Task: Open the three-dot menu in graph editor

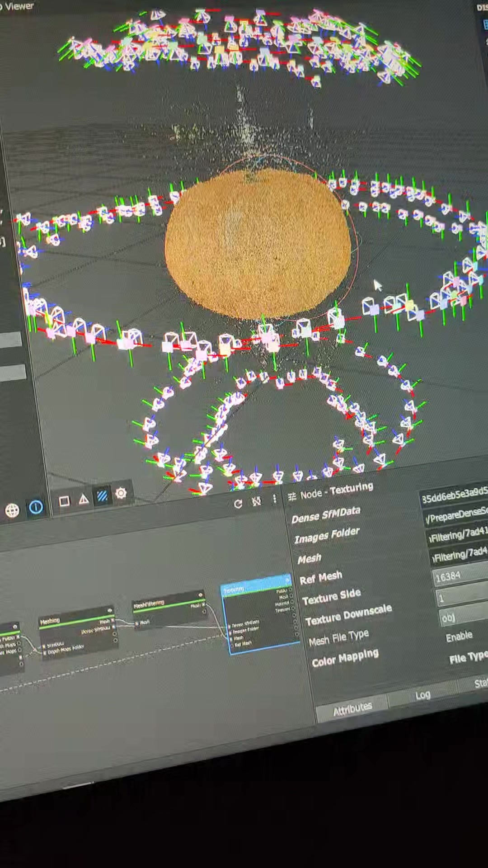Action: tap(274, 499)
